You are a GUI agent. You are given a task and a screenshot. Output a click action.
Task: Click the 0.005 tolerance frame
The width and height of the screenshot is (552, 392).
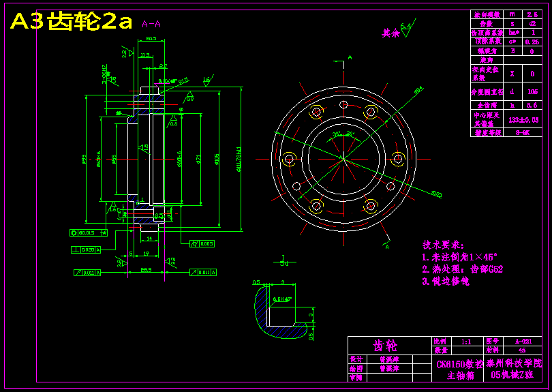pos(202,244)
